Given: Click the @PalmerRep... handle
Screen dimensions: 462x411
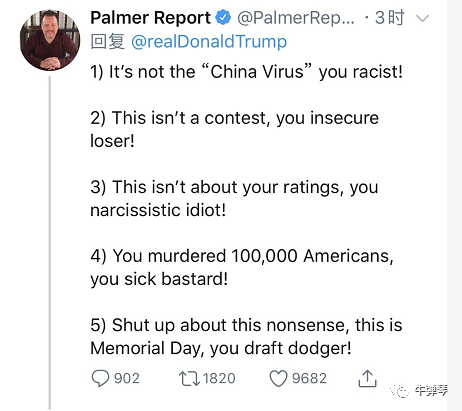Looking at the screenshot, I should click(x=296, y=18).
